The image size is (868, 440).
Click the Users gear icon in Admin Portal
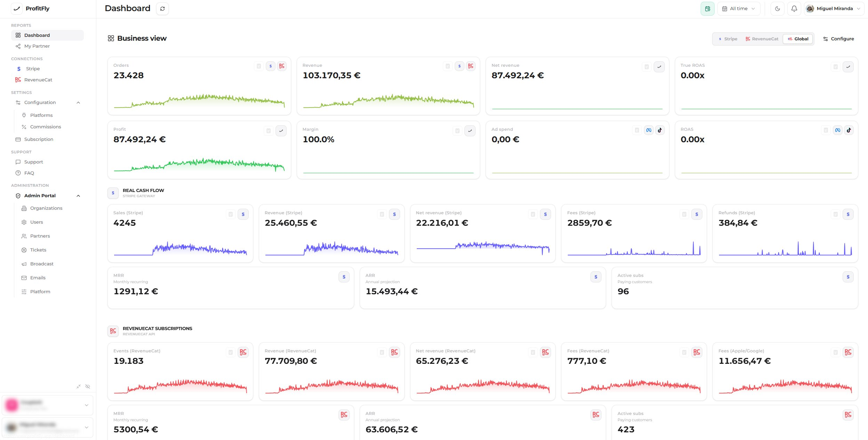click(24, 222)
